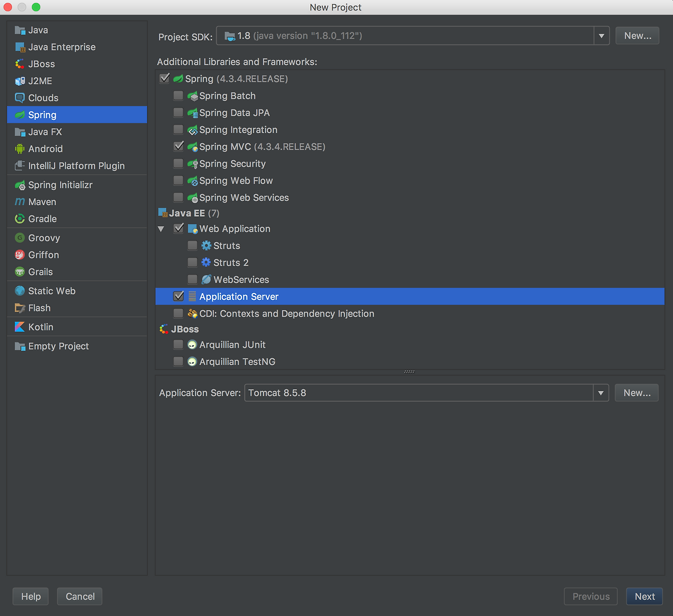Screen dimensions: 673x616
Task: Enable the Spring Data JPA checkbox
Action: pyautogui.click(x=179, y=113)
